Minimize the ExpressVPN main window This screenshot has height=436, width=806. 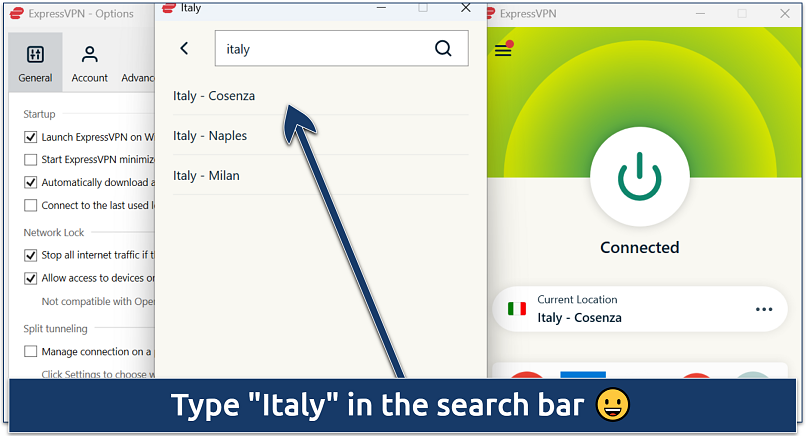click(x=700, y=14)
